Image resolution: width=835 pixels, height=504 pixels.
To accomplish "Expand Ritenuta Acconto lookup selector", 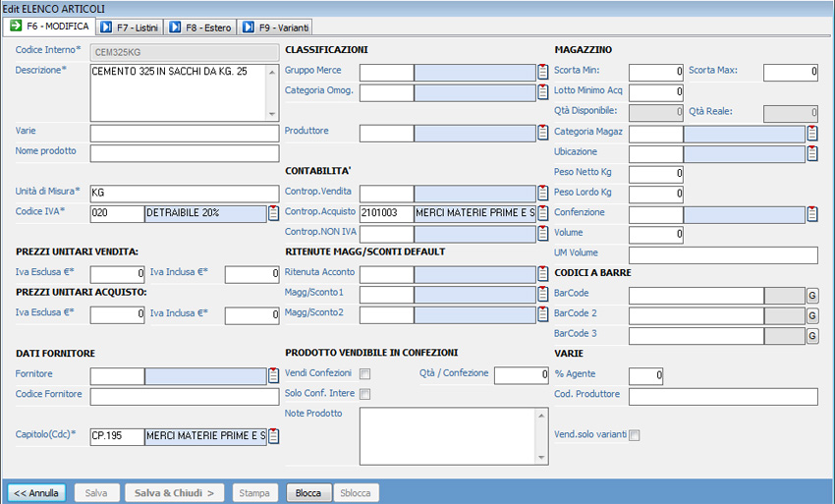I will click(543, 274).
